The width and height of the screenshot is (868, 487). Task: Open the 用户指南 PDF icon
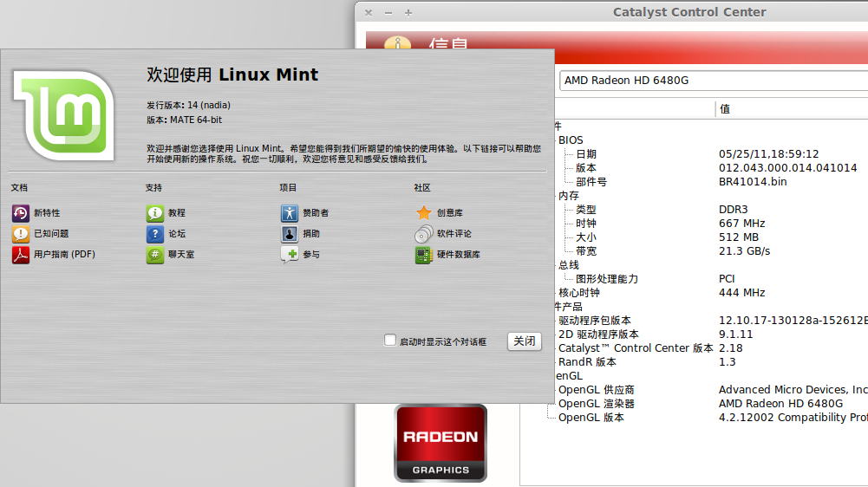(x=21, y=255)
